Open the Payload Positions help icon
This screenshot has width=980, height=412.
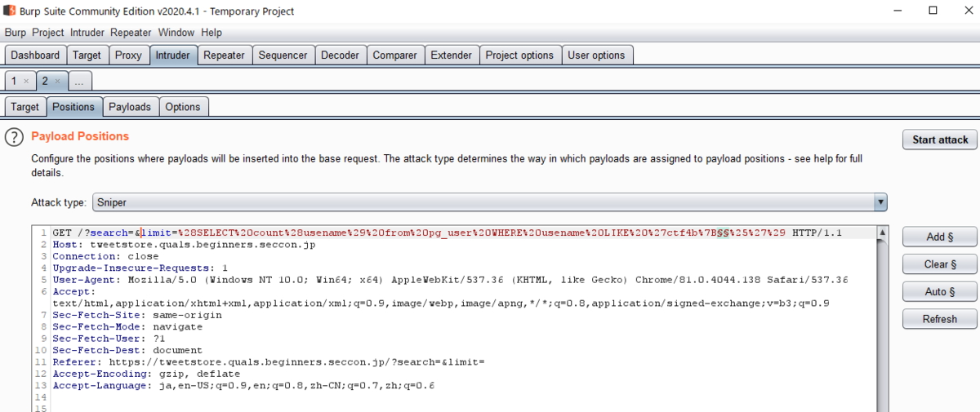[14, 137]
